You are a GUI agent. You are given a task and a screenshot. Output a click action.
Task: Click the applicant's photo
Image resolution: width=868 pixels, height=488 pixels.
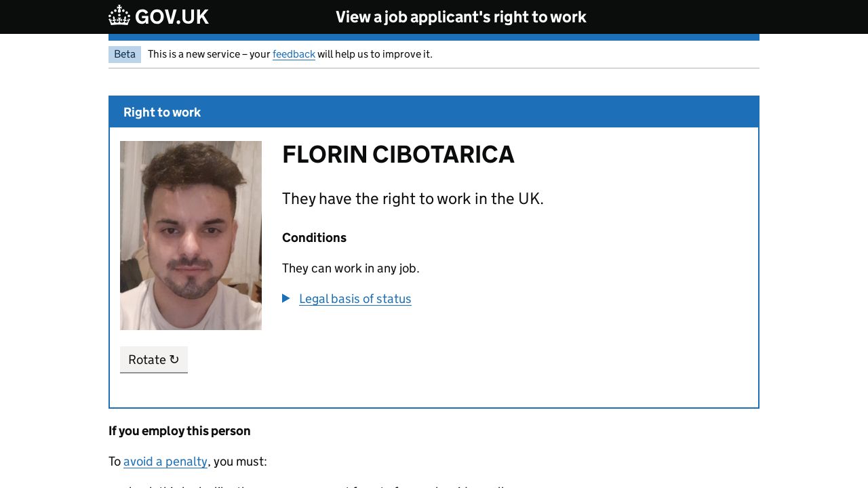[191, 235]
